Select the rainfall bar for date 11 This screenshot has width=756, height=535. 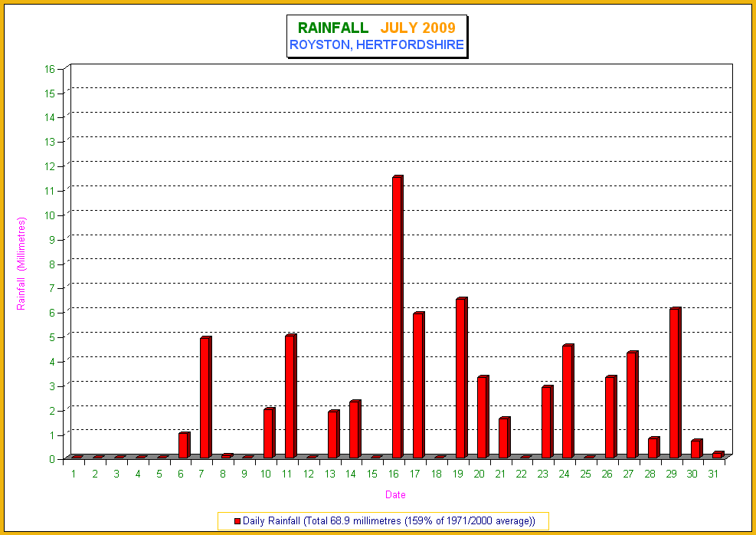291,396
